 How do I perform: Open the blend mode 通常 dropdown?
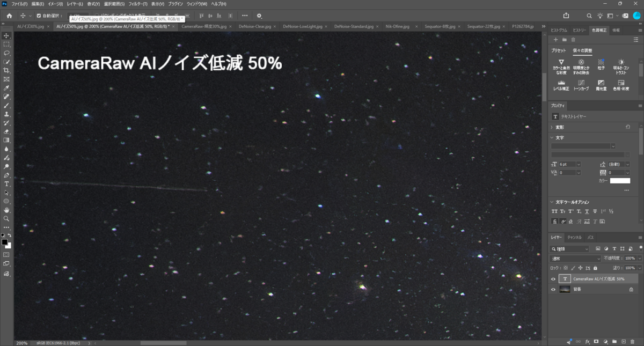576,259
